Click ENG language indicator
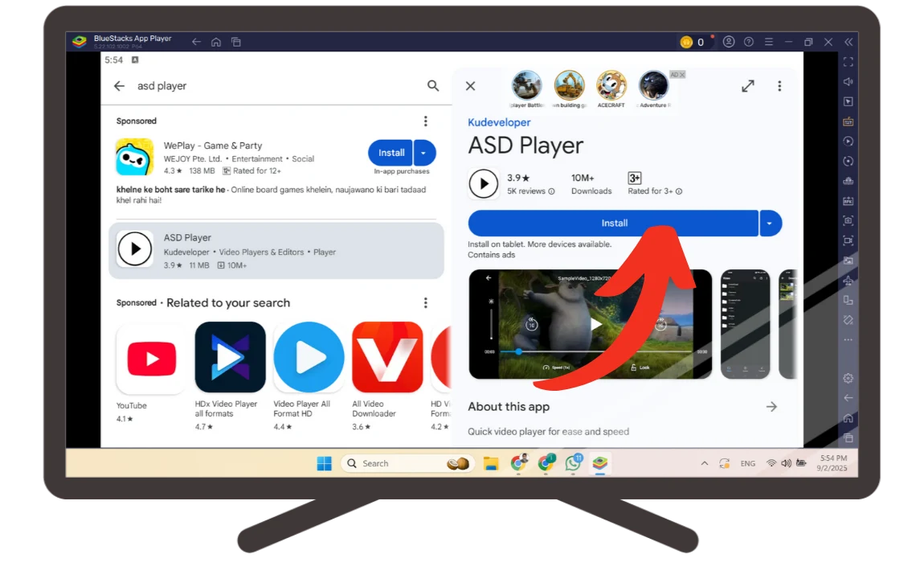 (748, 463)
